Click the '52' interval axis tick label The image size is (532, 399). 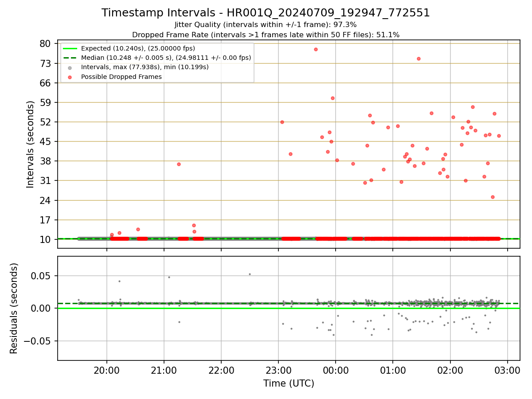click(x=45, y=122)
